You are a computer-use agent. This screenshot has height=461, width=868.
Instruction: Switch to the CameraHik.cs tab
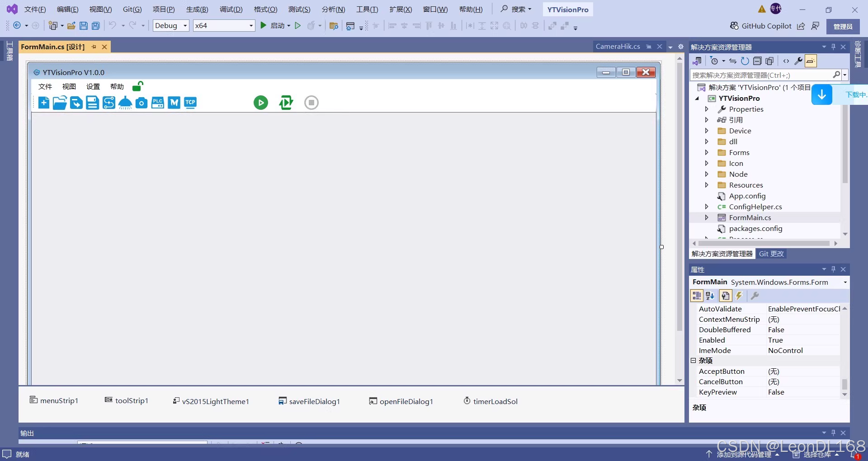pos(618,47)
